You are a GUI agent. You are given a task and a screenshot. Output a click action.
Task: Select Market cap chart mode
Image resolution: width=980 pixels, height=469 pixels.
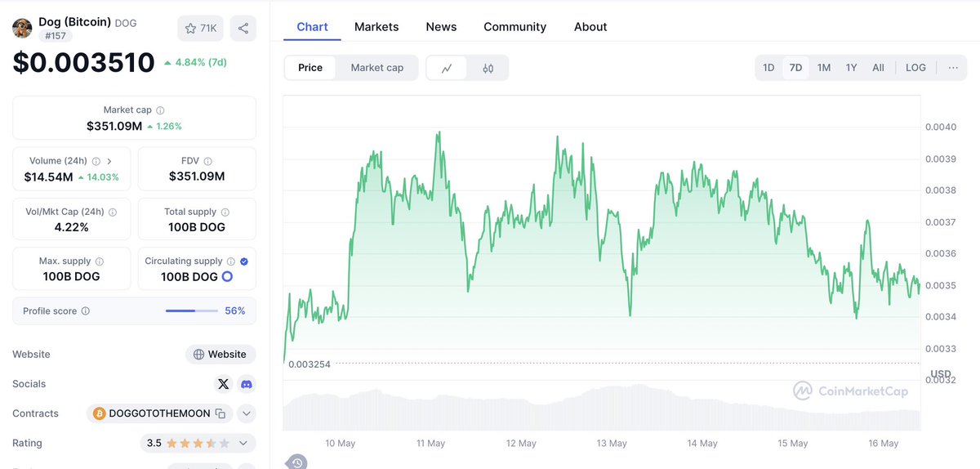click(377, 68)
